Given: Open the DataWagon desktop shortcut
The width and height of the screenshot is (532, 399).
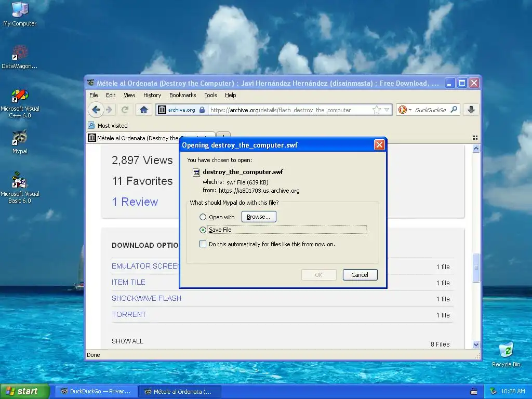Looking at the screenshot, I should [x=20, y=57].
